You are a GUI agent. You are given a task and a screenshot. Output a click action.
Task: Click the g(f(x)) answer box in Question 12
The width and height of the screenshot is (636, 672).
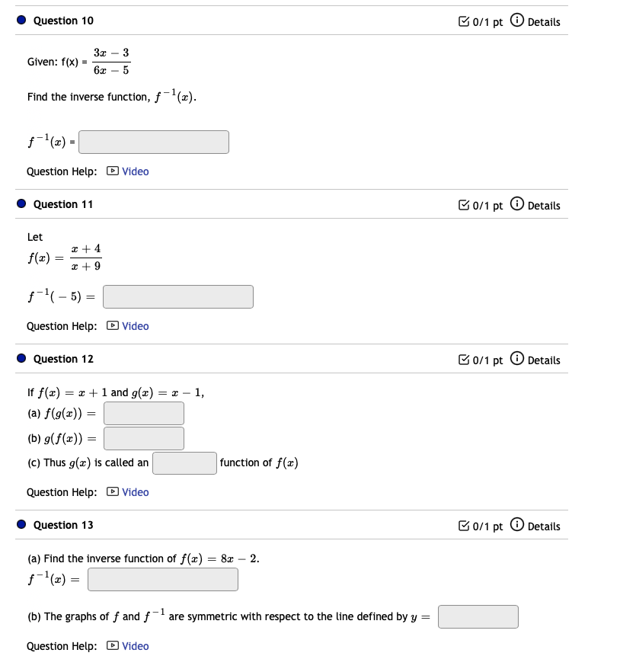point(143,438)
